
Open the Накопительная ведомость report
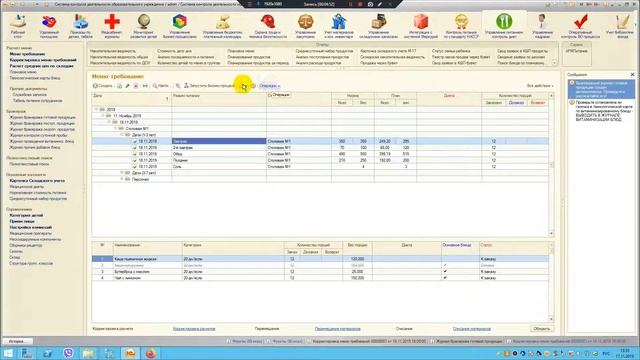pyautogui.click(x=113, y=51)
